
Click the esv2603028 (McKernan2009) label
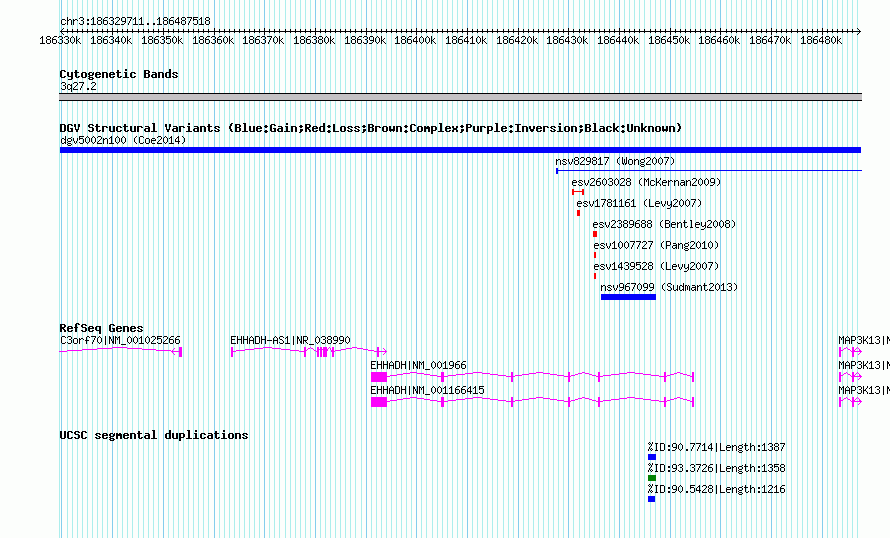click(646, 182)
